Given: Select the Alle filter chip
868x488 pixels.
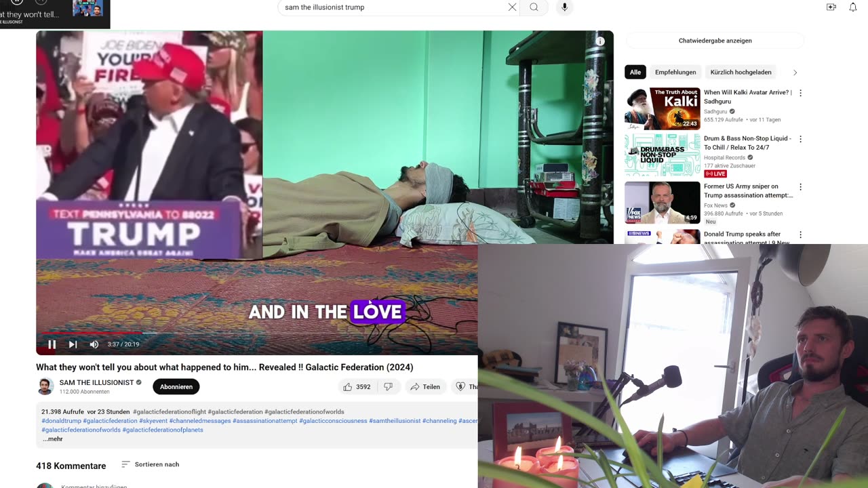Looking at the screenshot, I should pyautogui.click(x=635, y=72).
